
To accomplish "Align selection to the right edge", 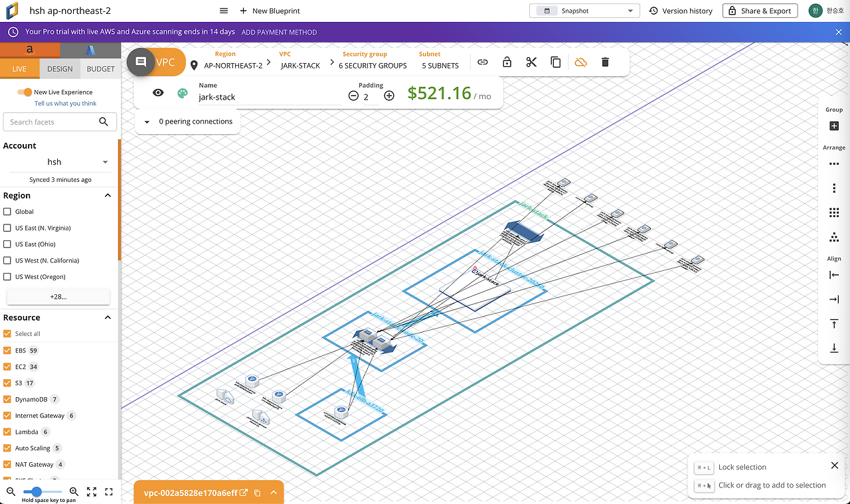I will (834, 299).
